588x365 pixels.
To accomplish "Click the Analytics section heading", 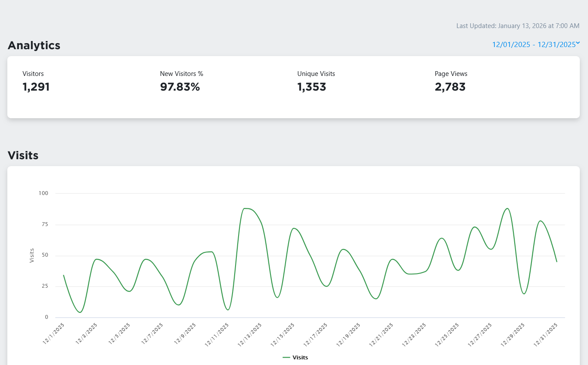I will [x=34, y=45].
